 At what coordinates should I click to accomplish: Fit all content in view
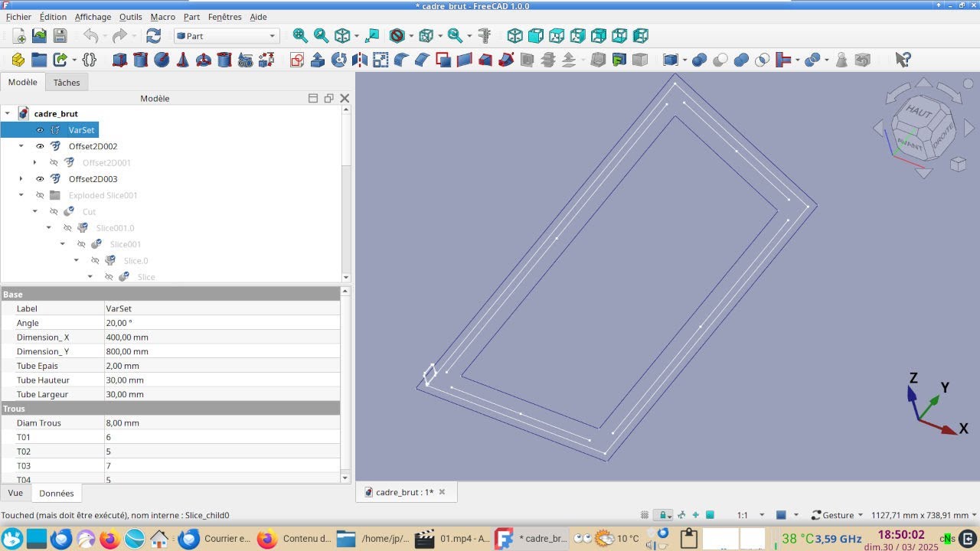[x=300, y=36]
